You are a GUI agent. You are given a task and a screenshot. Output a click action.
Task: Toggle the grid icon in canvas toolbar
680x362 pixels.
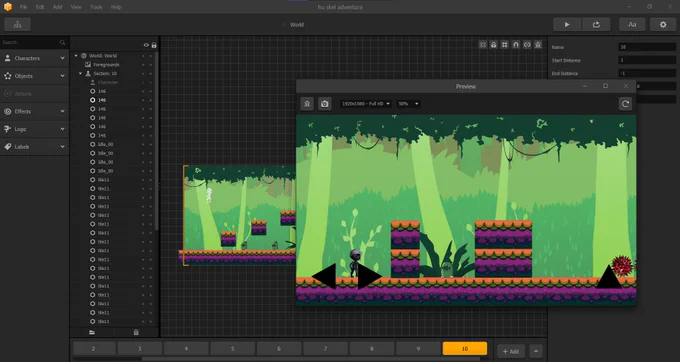pos(504,45)
